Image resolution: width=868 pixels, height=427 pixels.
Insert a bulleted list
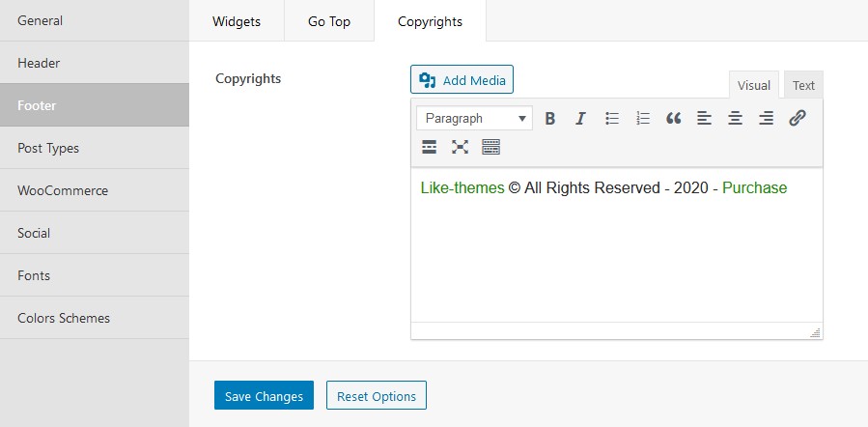click(x=612, y=118)
